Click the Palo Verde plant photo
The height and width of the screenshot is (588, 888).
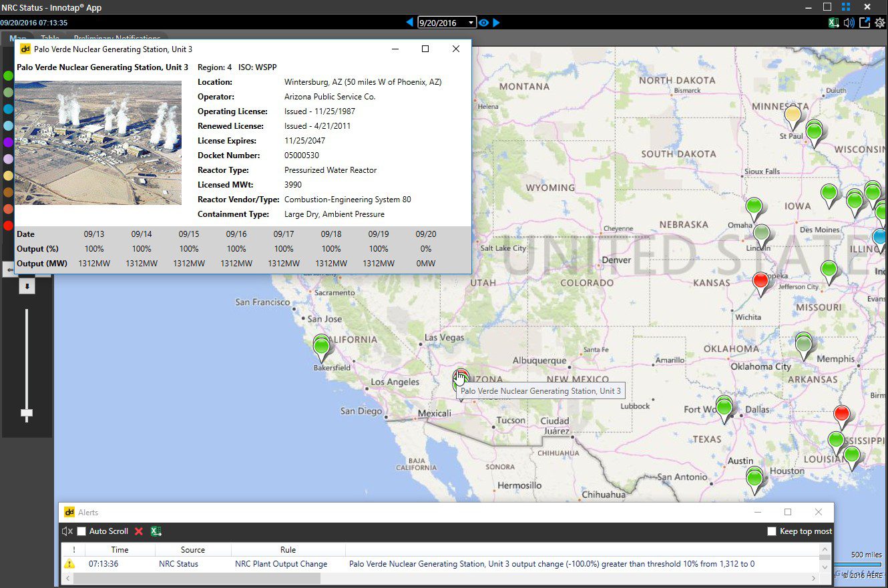[x=98, y=143]
